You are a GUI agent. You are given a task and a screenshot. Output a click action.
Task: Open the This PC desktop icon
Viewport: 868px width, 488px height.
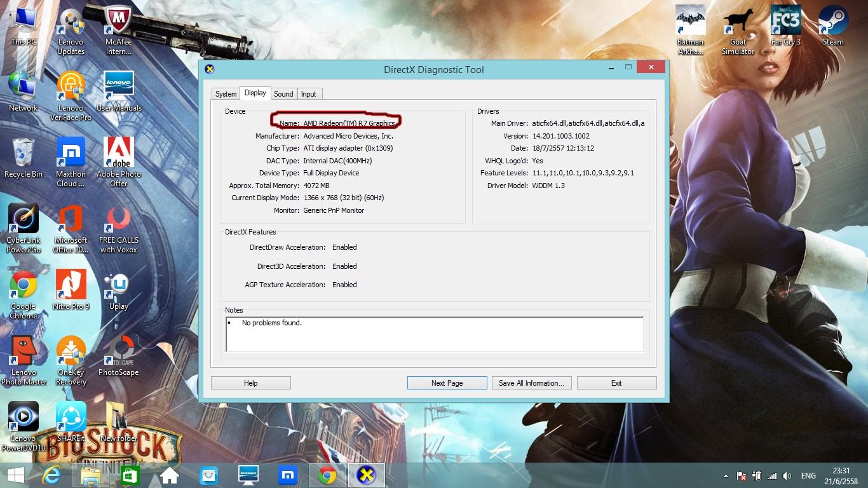[x=24, y=27]
